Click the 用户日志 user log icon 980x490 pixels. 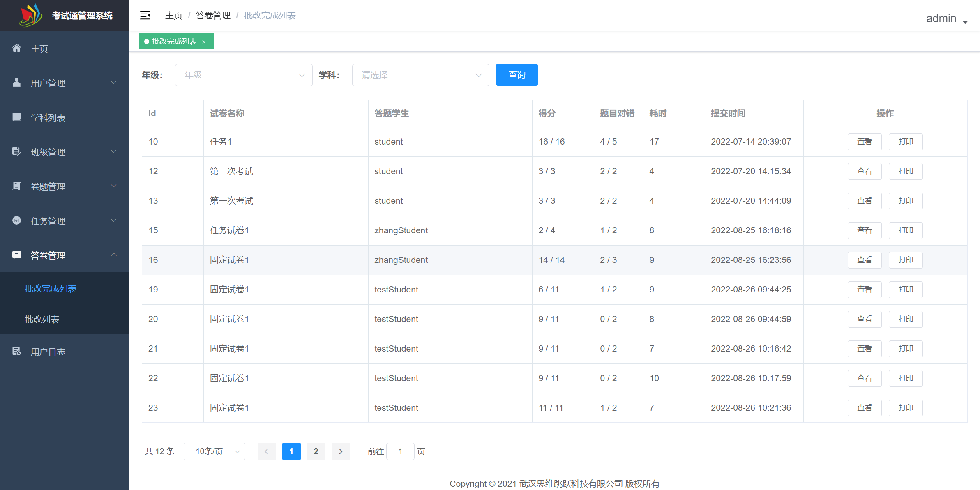16,351
